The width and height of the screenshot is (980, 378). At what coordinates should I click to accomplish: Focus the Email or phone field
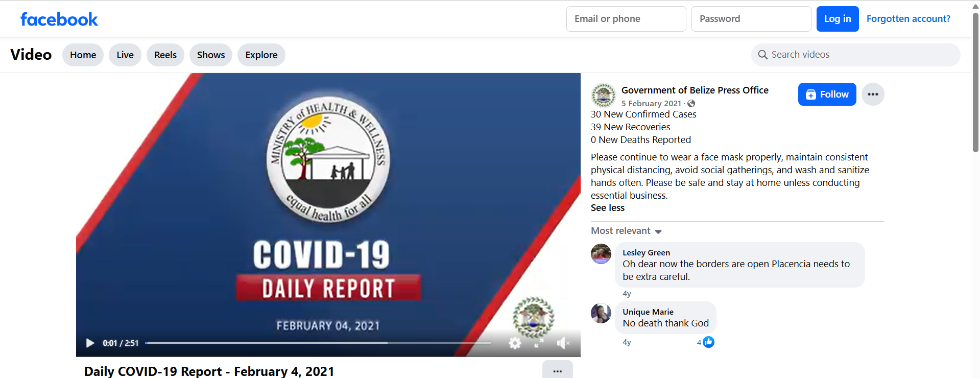[x=626, y=19]
